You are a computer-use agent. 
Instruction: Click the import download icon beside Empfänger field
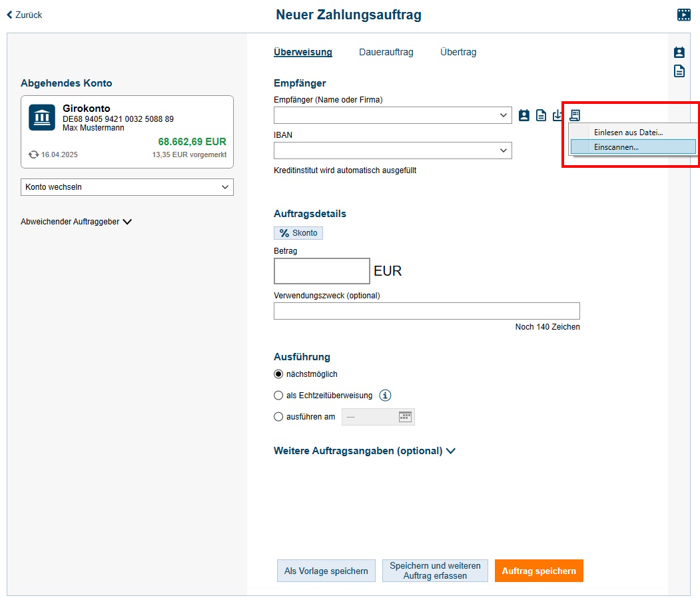(x=558, y=115)
